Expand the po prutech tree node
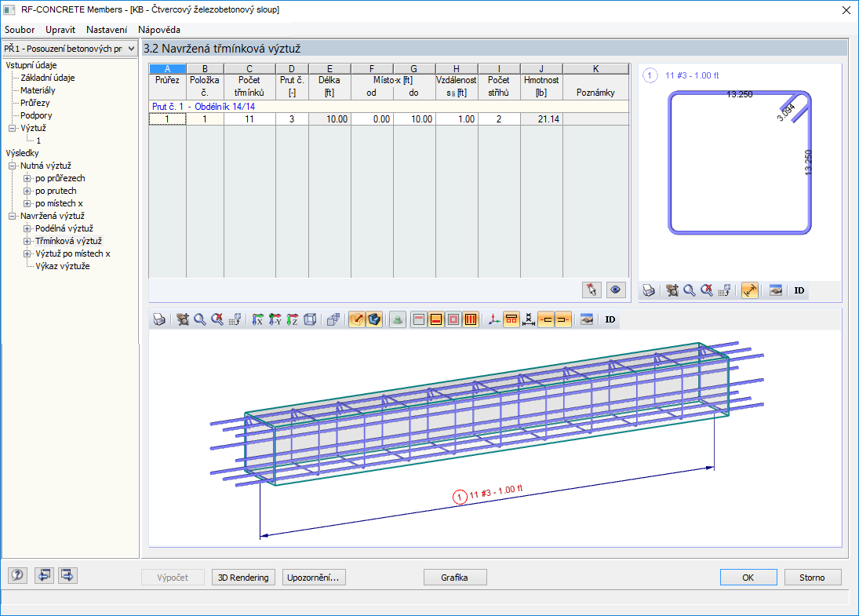859x616 pixels. point(27,191)
